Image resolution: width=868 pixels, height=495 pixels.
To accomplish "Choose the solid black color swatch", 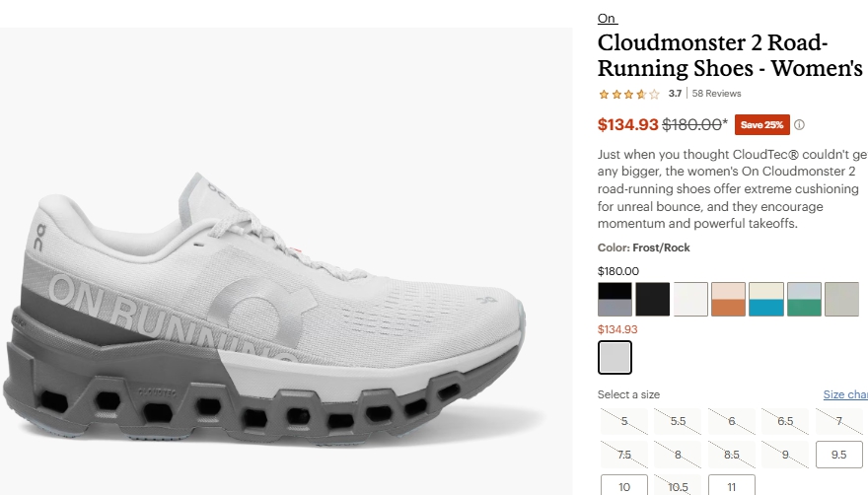I will tap(652, 300).
